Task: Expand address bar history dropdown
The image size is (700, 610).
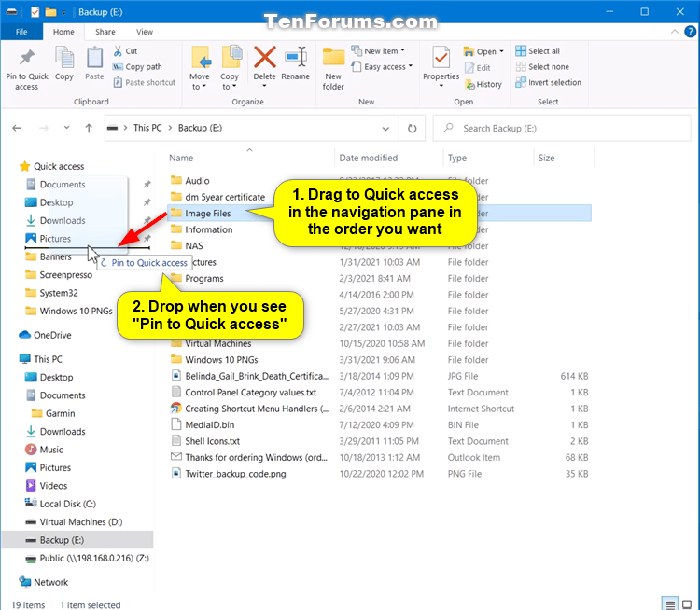Action: tap(385, 129)
